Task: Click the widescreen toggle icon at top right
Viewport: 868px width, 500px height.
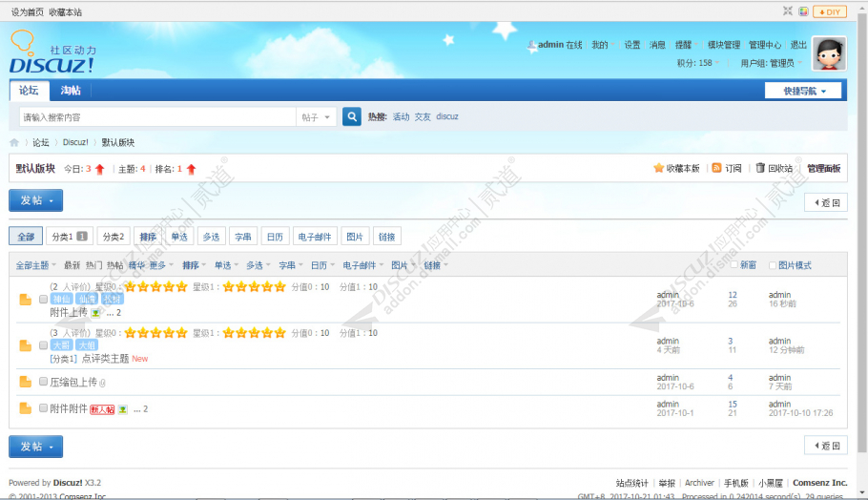Action: pos(787,11)
